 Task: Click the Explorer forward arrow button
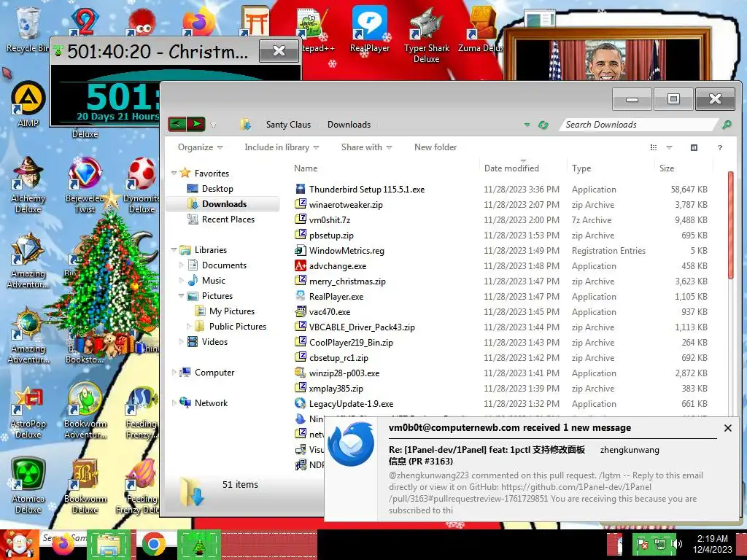[196, 124]
